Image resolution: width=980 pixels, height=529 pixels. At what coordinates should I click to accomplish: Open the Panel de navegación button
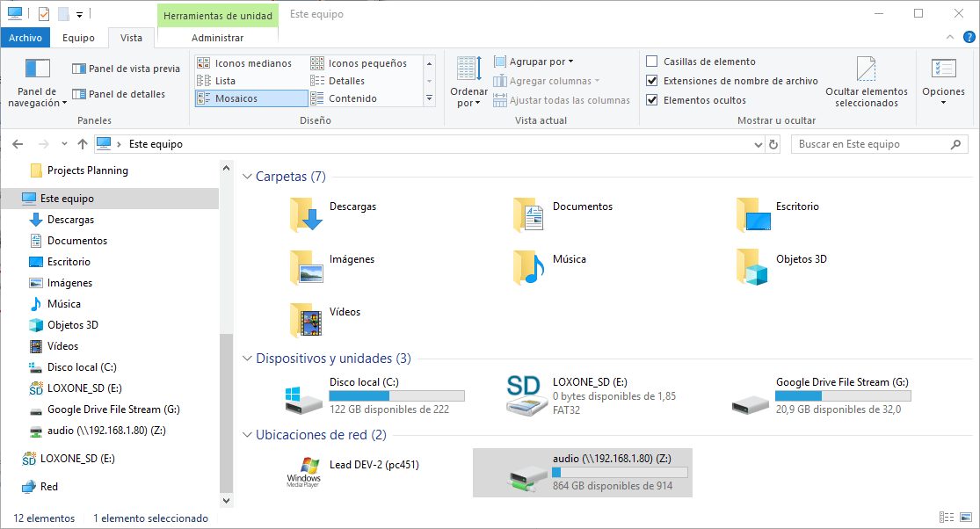click(37, 83)
